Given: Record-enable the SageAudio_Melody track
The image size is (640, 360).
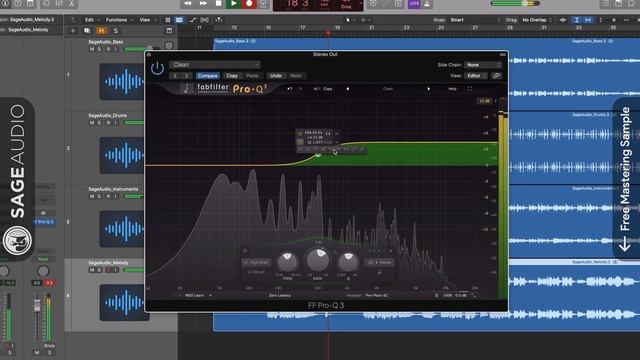Looking at the screenshot, I should (109, 270).
